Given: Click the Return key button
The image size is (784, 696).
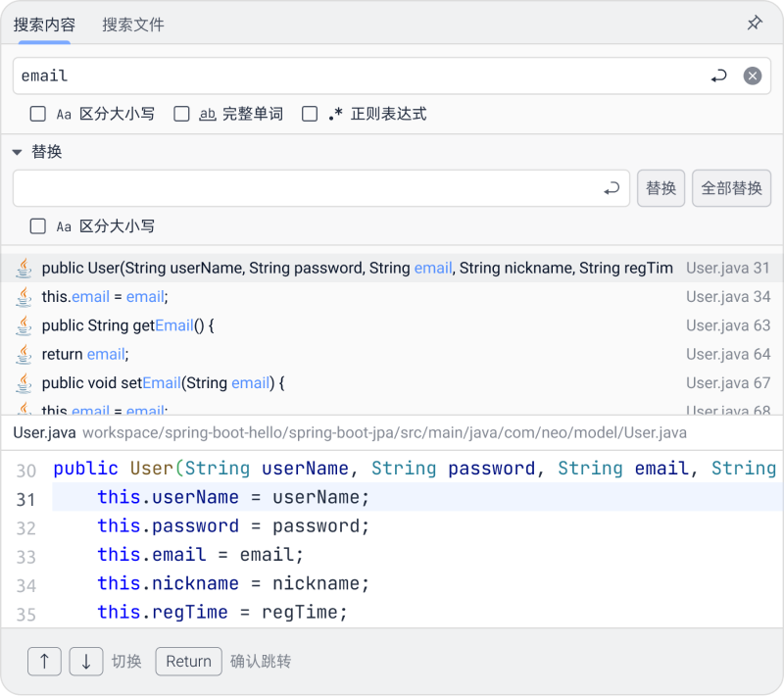Looking at the screenshot, I should point(188,662).
